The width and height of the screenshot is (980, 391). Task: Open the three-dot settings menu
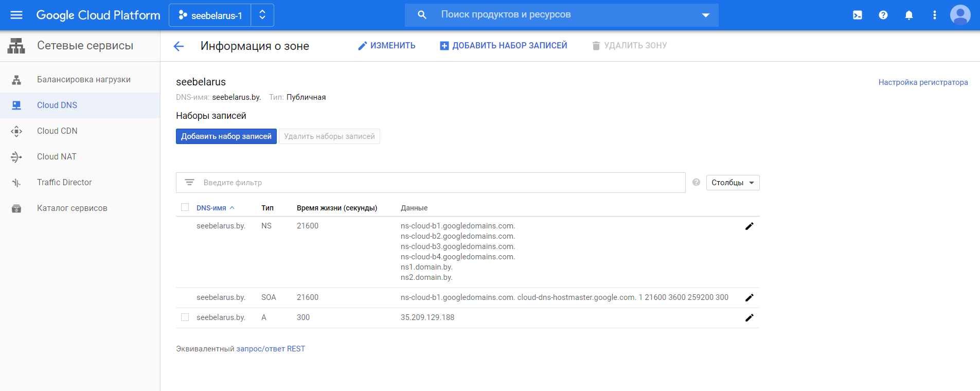coord(935,15)
